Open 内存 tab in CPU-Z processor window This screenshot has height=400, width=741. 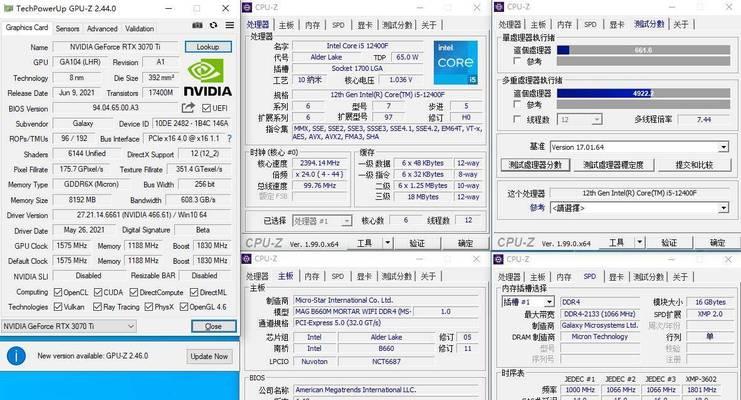point(312,25)
